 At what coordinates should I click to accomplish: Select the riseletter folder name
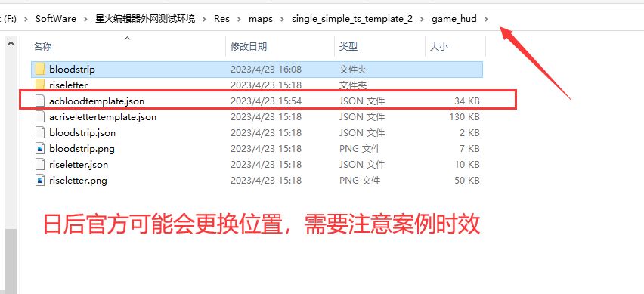pos(68,85)
